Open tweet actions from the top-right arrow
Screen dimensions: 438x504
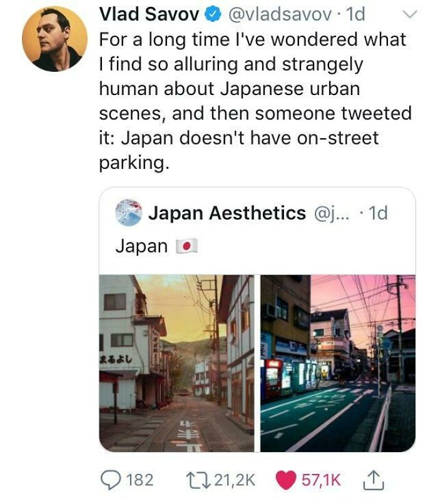(410, 14)
